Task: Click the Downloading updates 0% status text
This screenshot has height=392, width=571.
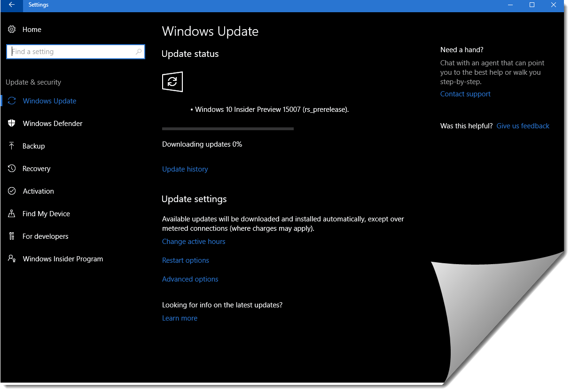Action: click(x=202, y=144)
